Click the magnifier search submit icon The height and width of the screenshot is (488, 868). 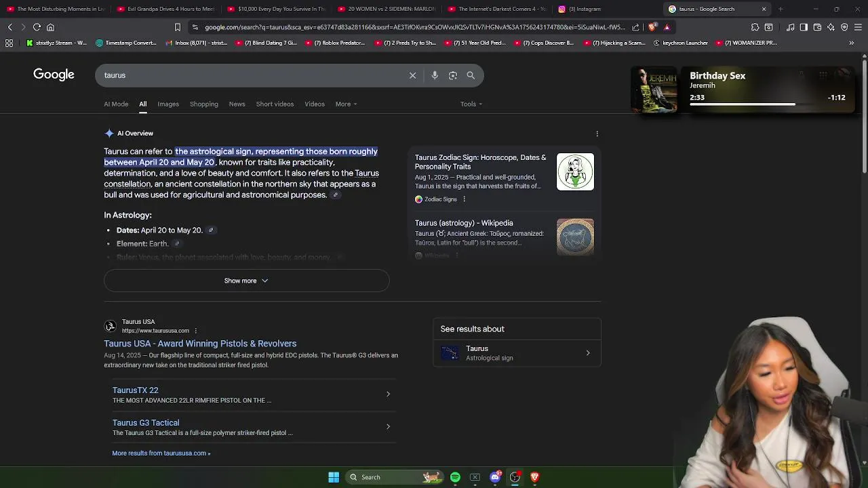471,75
